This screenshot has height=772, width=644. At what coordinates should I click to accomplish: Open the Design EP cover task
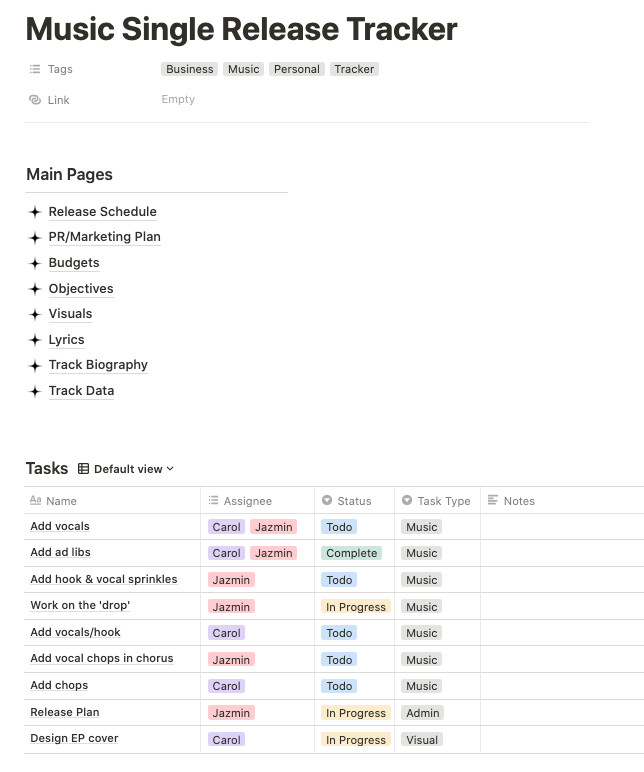(x=74, y=738)
